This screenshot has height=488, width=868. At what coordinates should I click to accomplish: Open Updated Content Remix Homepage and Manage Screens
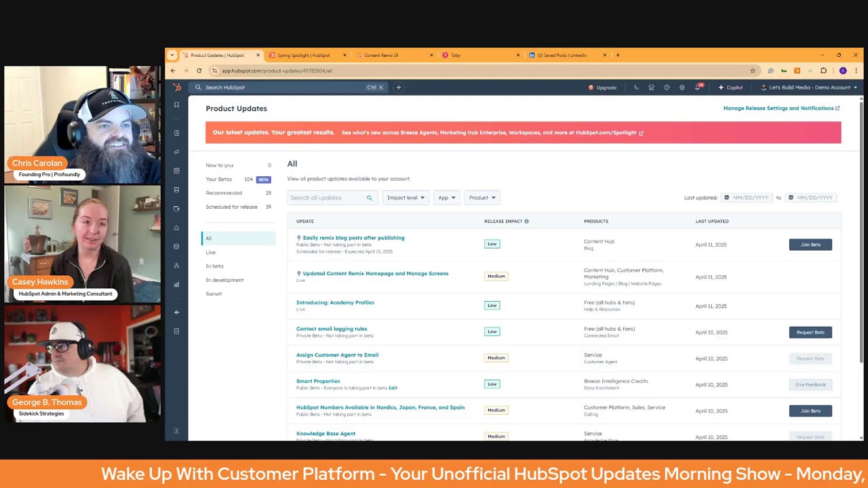tap(375, 274)
